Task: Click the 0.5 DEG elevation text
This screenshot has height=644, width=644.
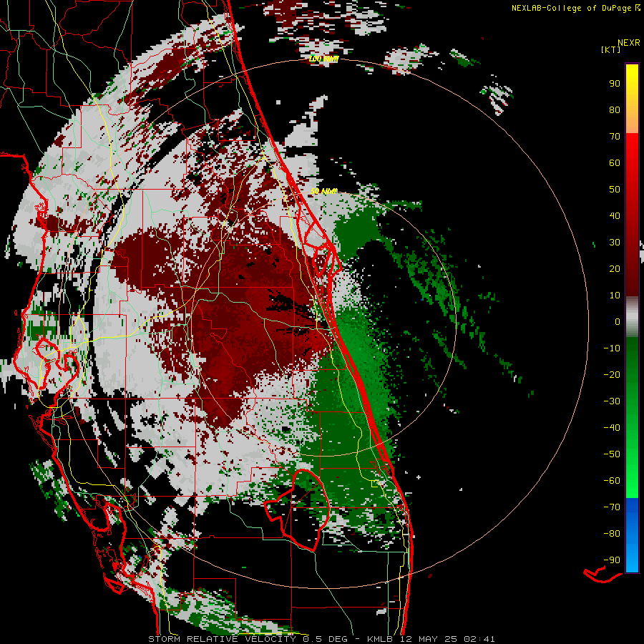Action: pyautogui.click(x=325, y=639)
